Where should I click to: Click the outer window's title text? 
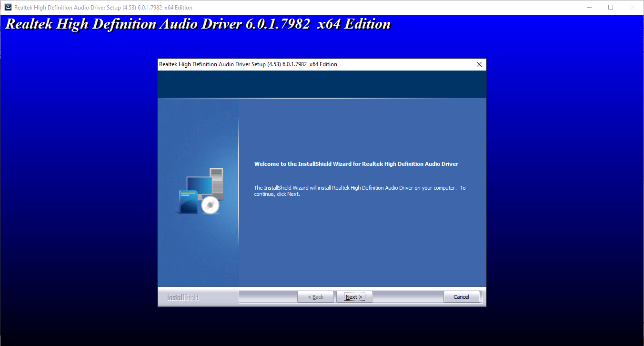(x=103, y=8)
